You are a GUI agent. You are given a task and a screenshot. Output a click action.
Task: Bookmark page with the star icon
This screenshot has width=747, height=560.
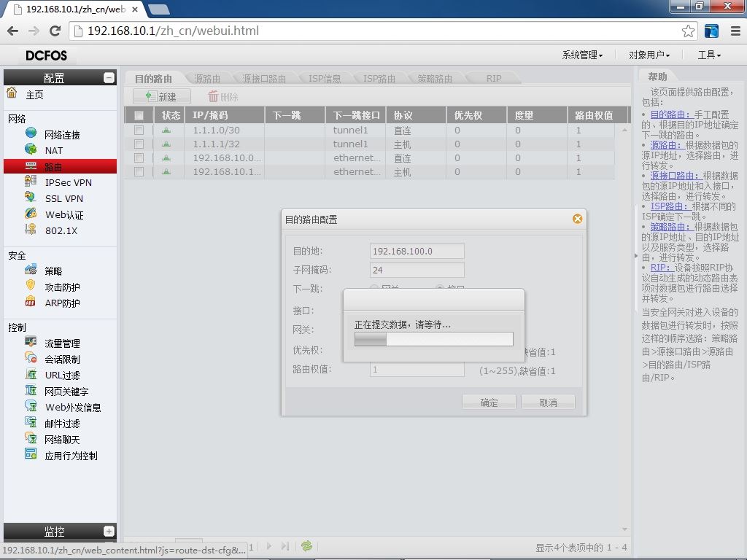click(688, 31)
